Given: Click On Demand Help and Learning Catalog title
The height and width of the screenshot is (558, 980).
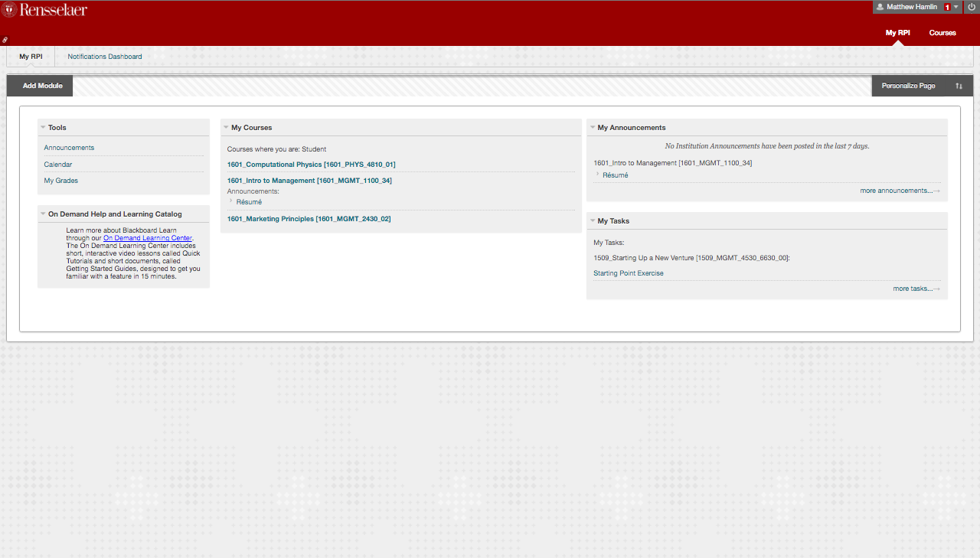Looking at the screenshot, I should click(115, 214).
